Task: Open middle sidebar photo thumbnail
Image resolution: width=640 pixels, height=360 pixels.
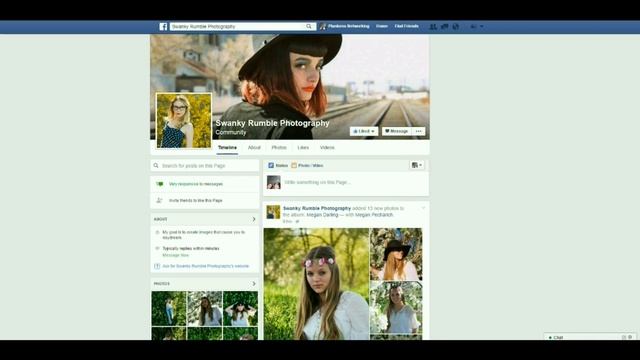Action: (204, 309)
